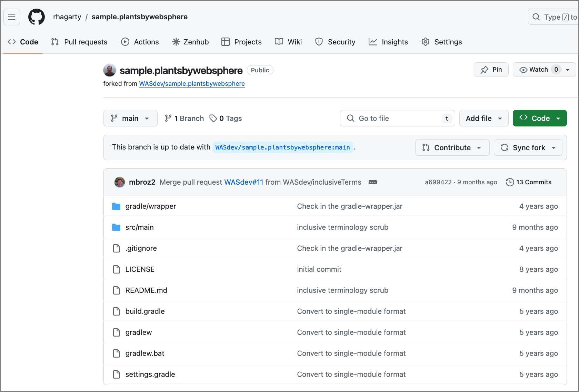Expand the Add file menu
The height and width of the screenshot is (392, 579).
click(x=483, y=118)
